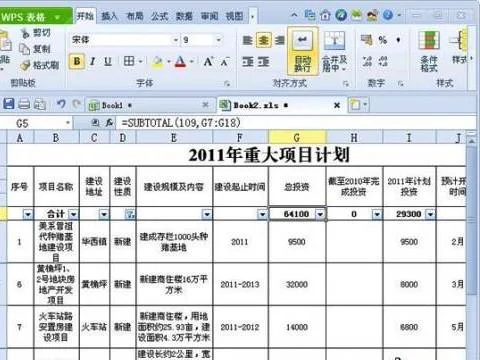Switch to the 审阅 (Review) tab
Viewport: 480px width, 360px height.
(209, 16)
